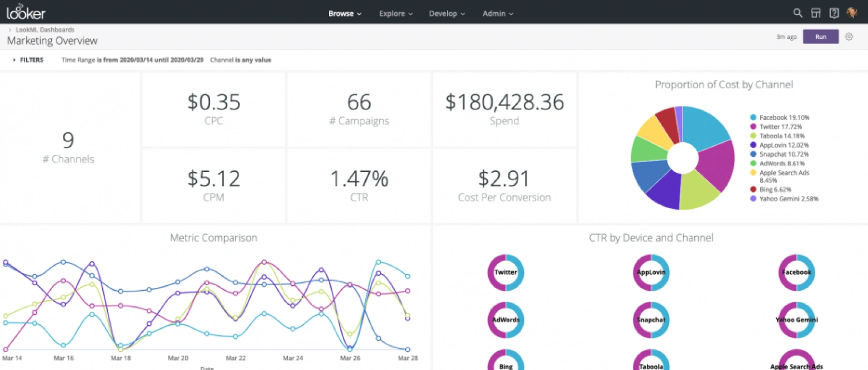The width and height of the screenshot is (868, 370).
Task: Open the Explore menu
Action: 396,13
